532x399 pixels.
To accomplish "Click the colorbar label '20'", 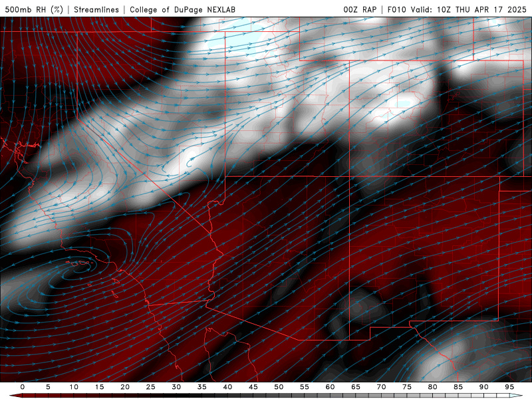I will [125, 387].
